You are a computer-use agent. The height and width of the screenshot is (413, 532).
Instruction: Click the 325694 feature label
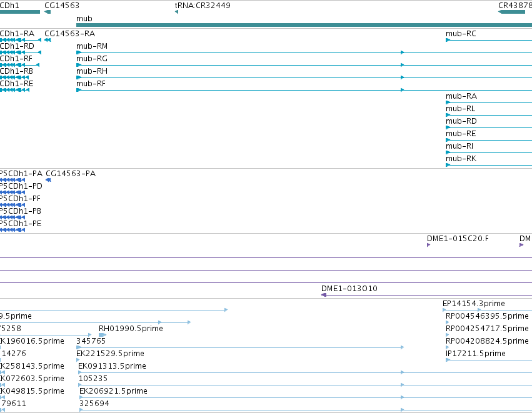click(x=94, y=404)
